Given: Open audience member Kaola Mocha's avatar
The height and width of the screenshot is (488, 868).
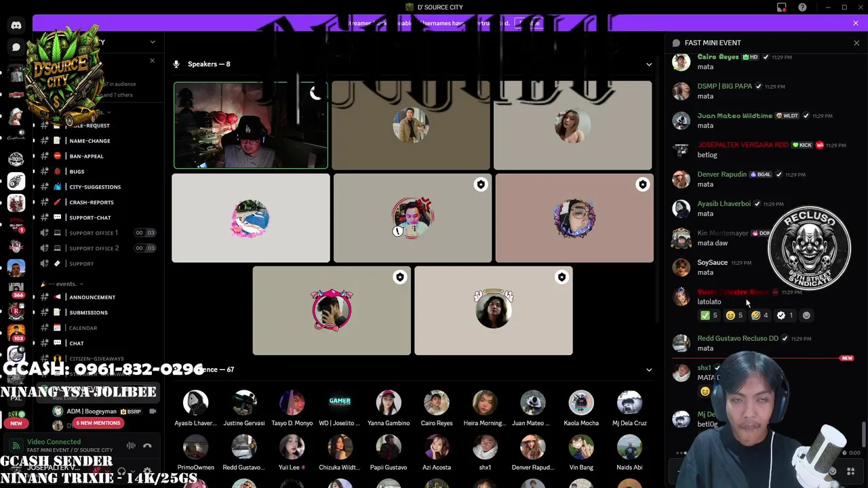Looking at the screenshot, I should click(581, 403).
